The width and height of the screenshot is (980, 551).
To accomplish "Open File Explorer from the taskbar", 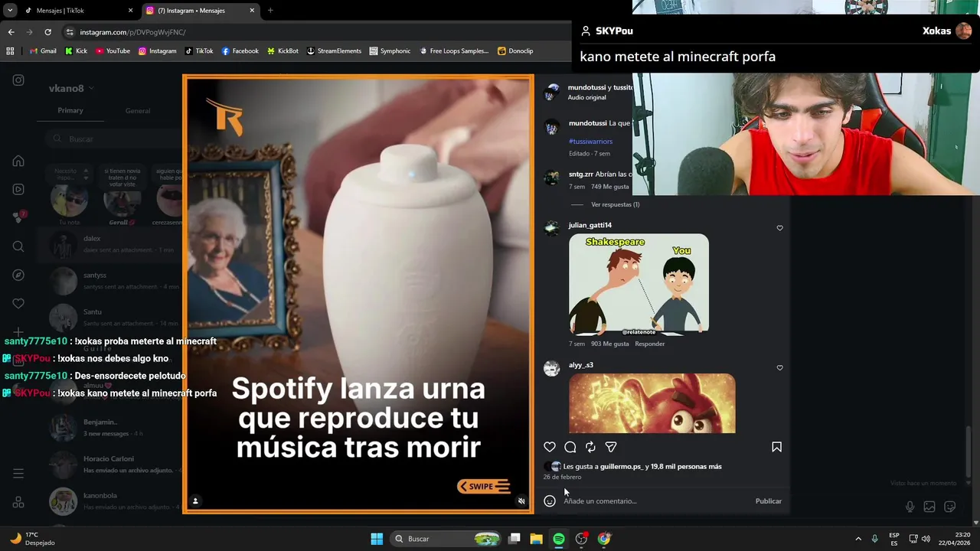I will (x=537, y=539).
